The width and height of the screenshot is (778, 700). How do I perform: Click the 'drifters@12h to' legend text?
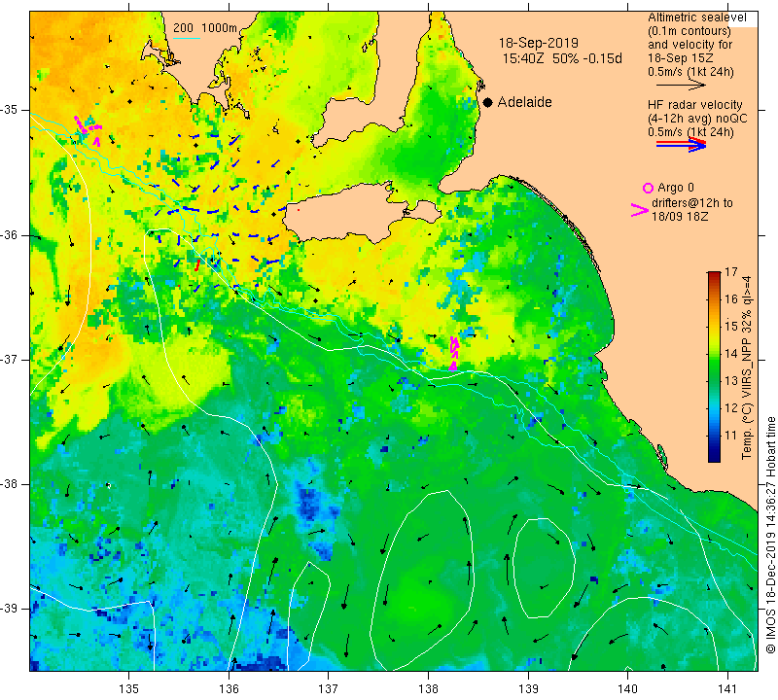pyautogui.click(x=692, y=203)
